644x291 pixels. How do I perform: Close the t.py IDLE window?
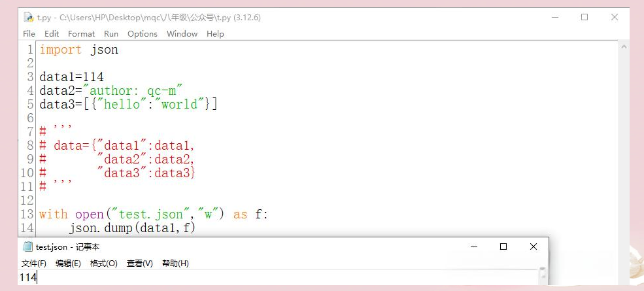(615, 17)
